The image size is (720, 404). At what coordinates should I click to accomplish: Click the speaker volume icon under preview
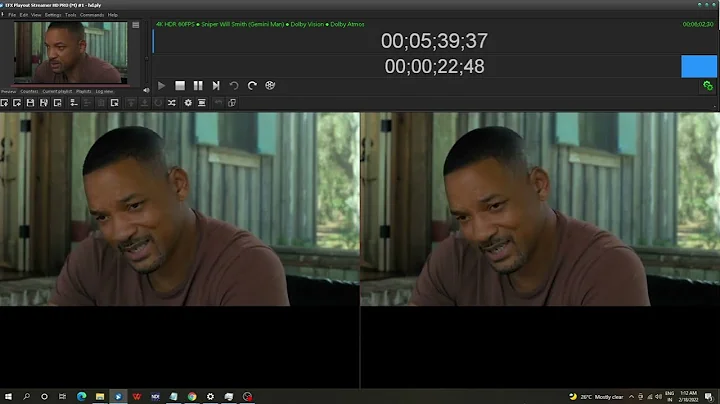[x=146, y=90]
